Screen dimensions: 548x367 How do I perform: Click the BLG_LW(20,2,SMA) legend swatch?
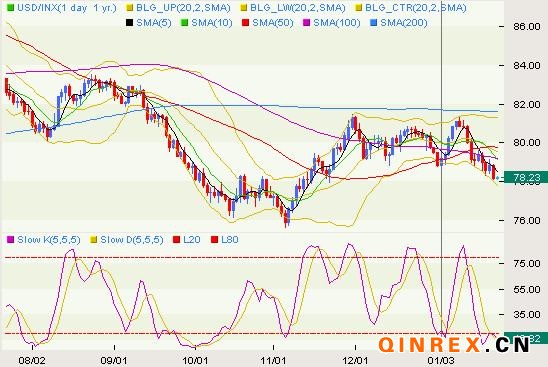point(244,7)
